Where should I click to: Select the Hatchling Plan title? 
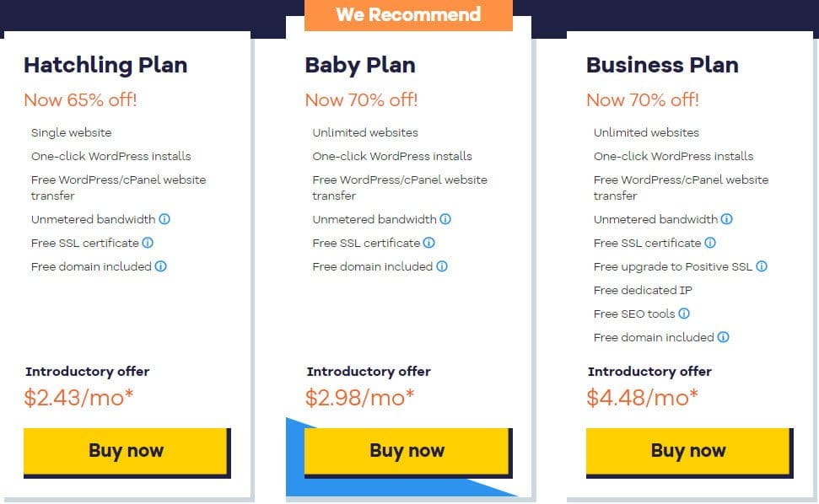pos(105,65)
